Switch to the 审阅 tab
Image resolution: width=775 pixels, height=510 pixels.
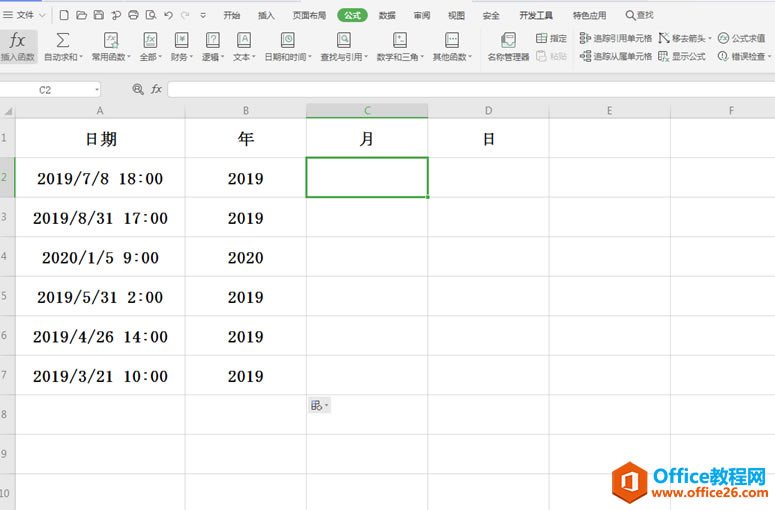[x=422, y=15]
